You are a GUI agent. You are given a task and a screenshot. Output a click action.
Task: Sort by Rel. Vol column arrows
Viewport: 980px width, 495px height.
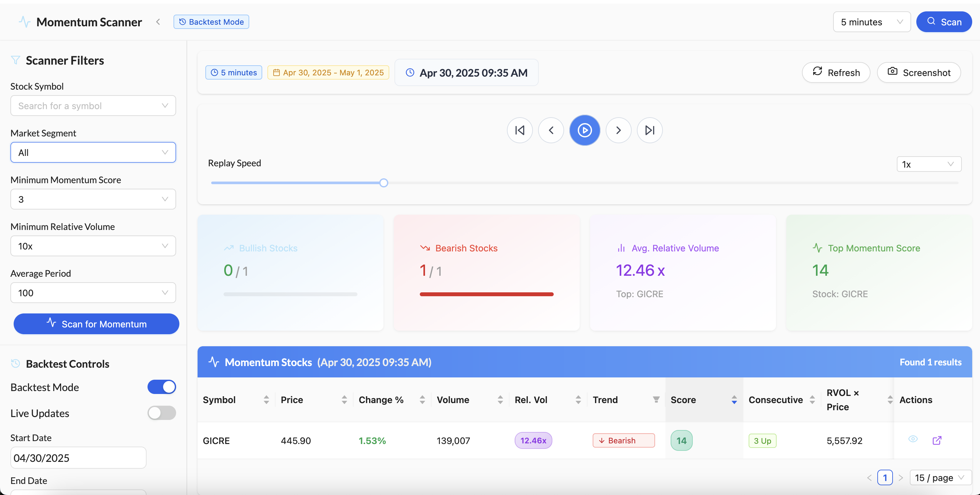tap(578, 400)
